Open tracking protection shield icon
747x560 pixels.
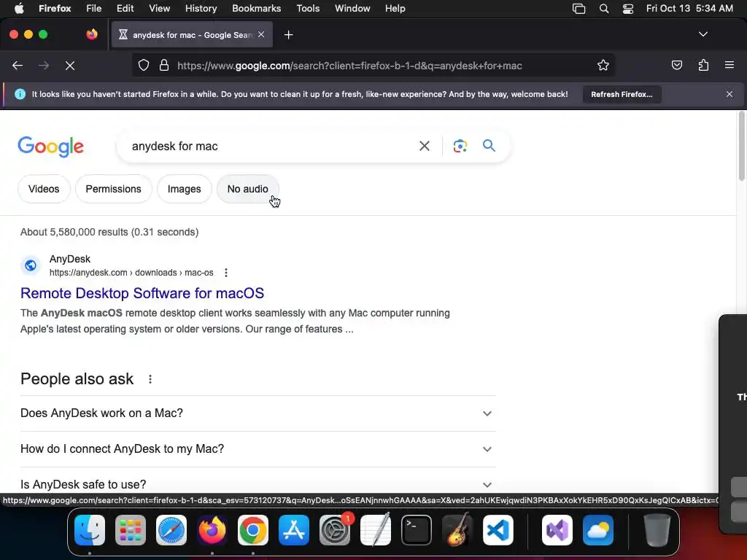[144, 65]
